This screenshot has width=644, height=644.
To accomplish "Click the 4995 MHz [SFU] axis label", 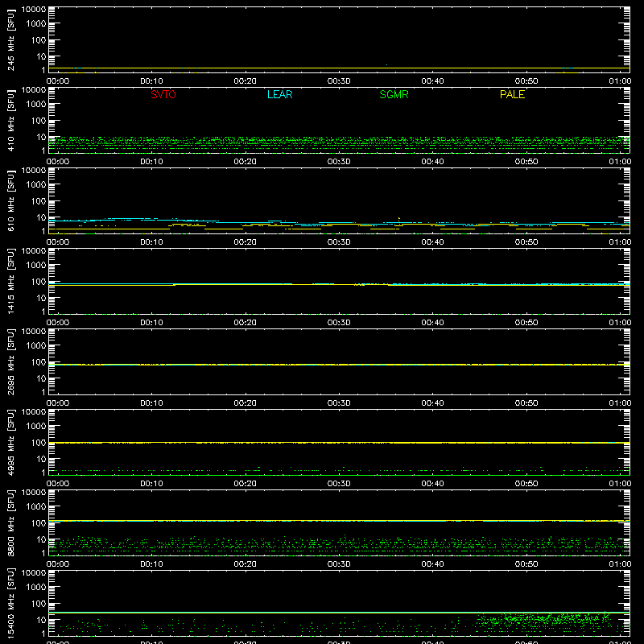I will coord(10,442).
